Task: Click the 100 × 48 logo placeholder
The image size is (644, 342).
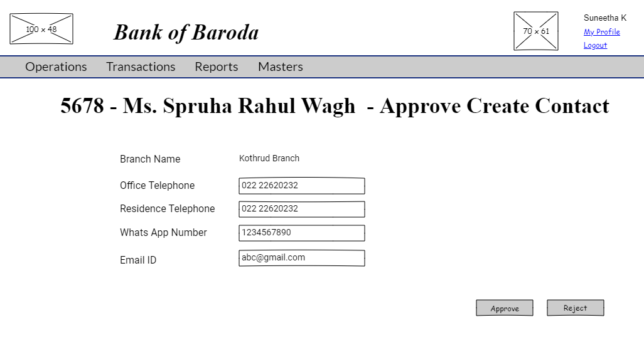Action: [x=41, y=29]
